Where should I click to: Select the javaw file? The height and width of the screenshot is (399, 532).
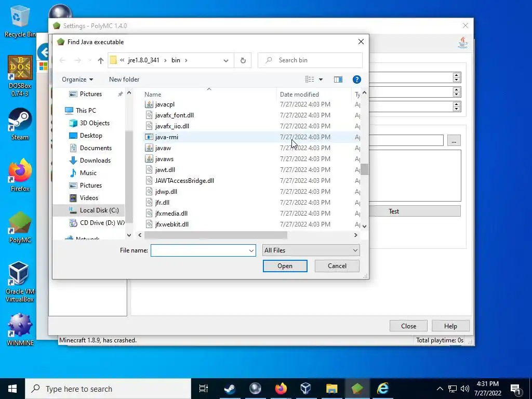click(163, 148)
